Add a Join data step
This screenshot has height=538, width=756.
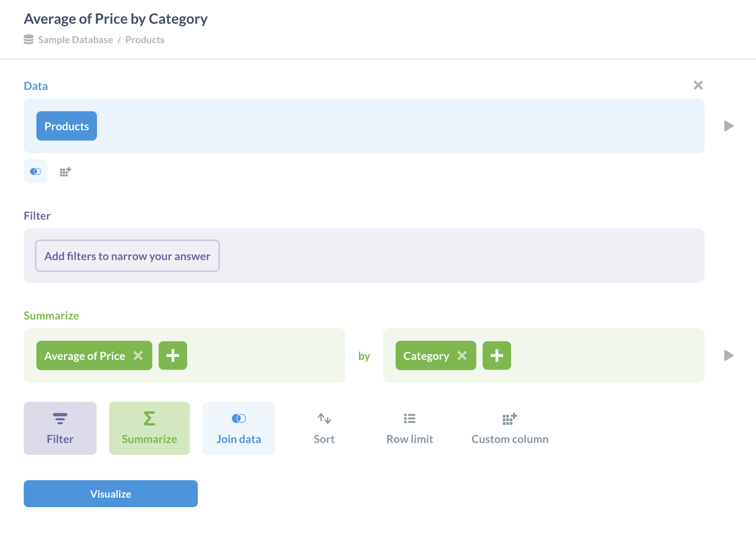(239, 428)
